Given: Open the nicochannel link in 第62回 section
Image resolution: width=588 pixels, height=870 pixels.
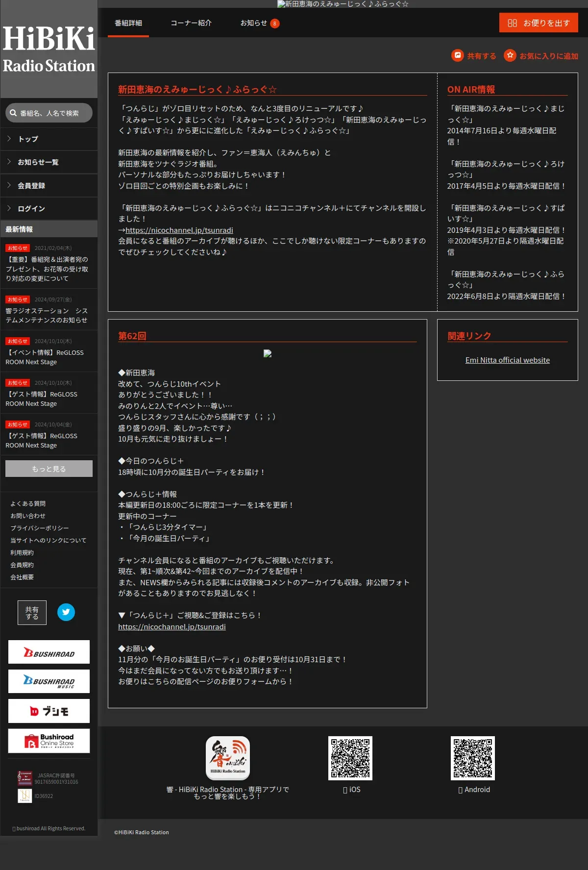Looking at the screenshot, I should pyautogui.click(x=172, y=626).
